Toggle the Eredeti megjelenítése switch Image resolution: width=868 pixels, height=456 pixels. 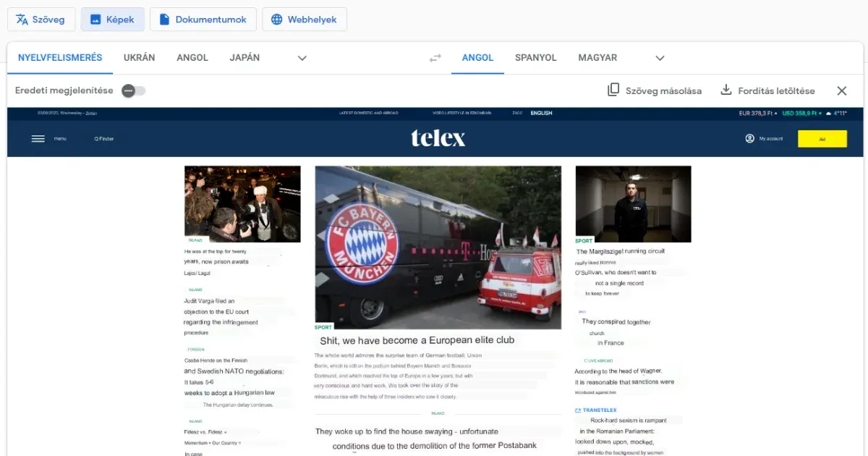(x=133, y=90)
